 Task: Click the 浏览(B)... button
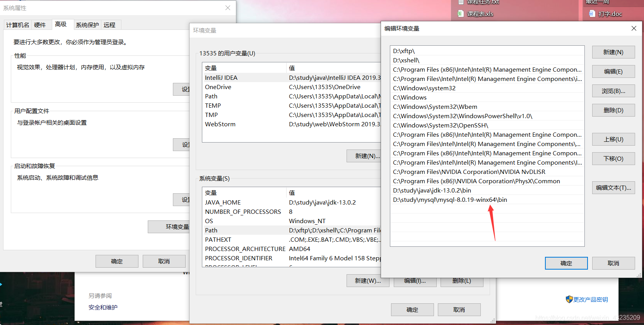(x=613, y=91)
